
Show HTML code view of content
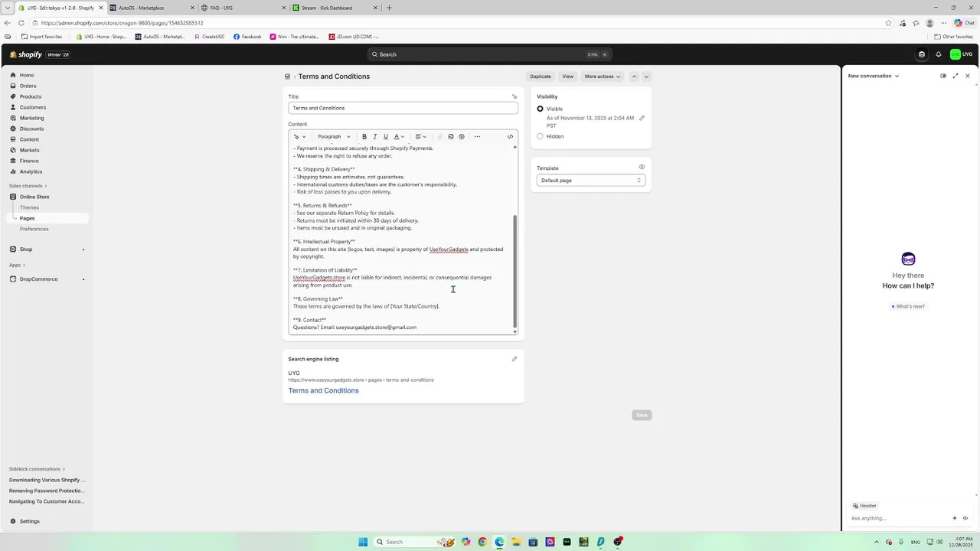pyautogui.click(x=511, y=137)
